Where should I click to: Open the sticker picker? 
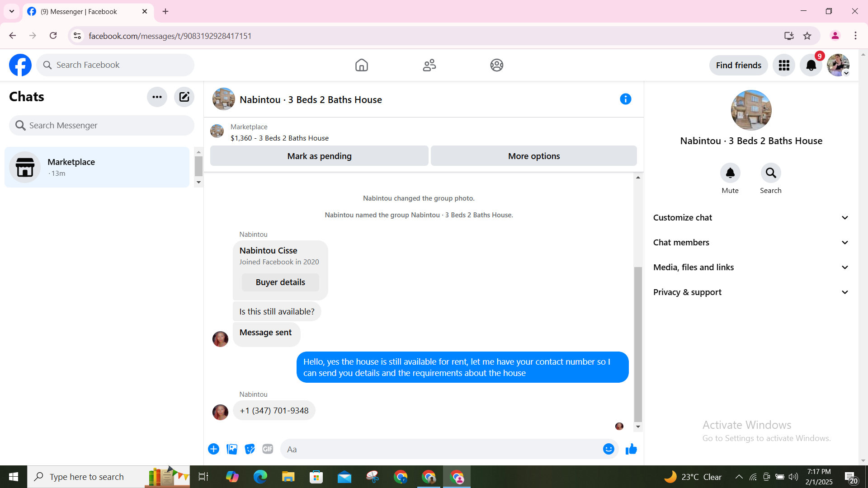tap(250, 449)
